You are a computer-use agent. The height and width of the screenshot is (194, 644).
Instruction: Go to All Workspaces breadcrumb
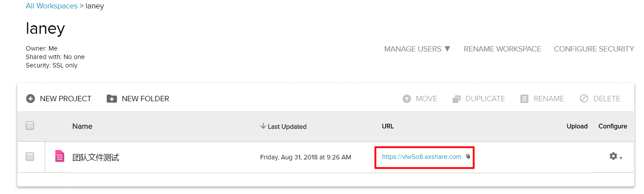tap(51, 6)
